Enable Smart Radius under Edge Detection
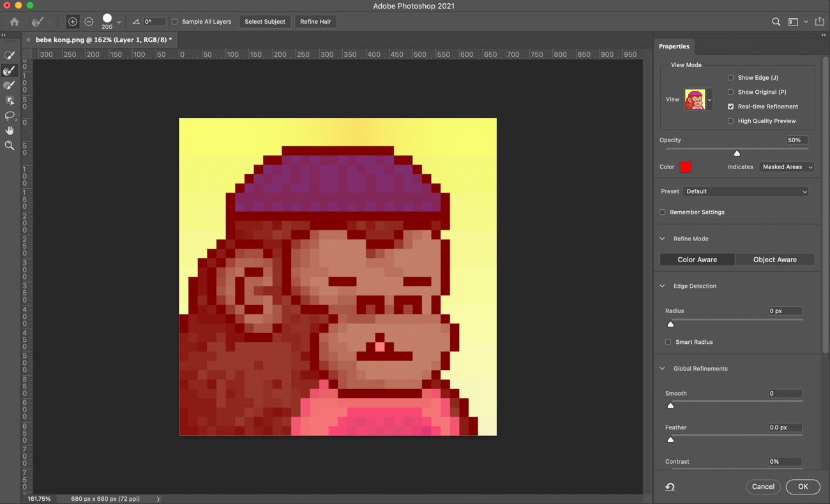 coord(668,342)
